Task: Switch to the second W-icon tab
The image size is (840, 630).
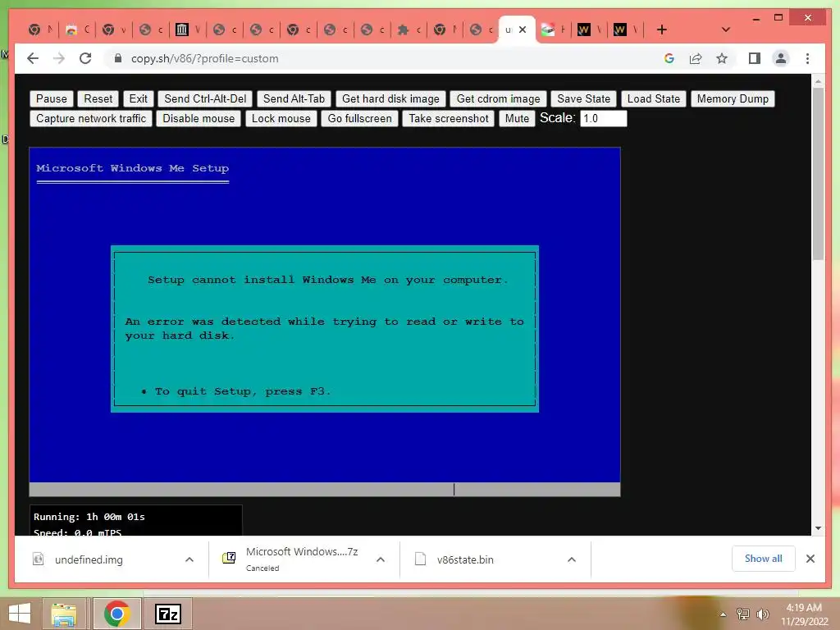Action: click(625, 30)
